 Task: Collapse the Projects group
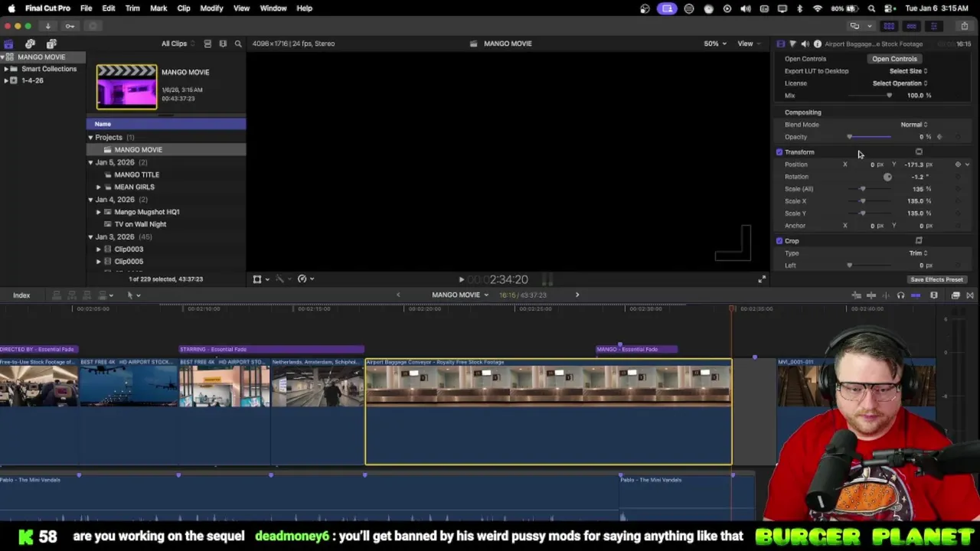[x=90, y=137]
